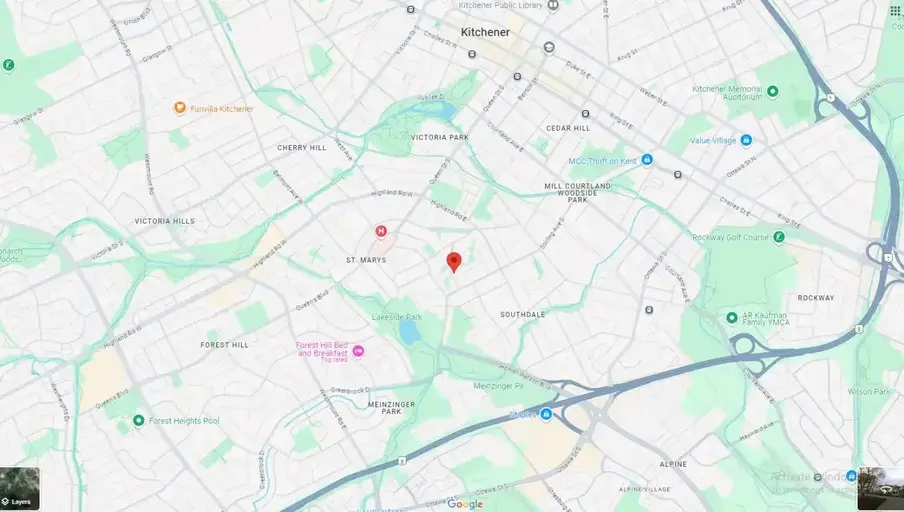The width and height of the screenshot is (904, 512).
Task: Click the red location pin marker
Action: (x=454, y=262)
